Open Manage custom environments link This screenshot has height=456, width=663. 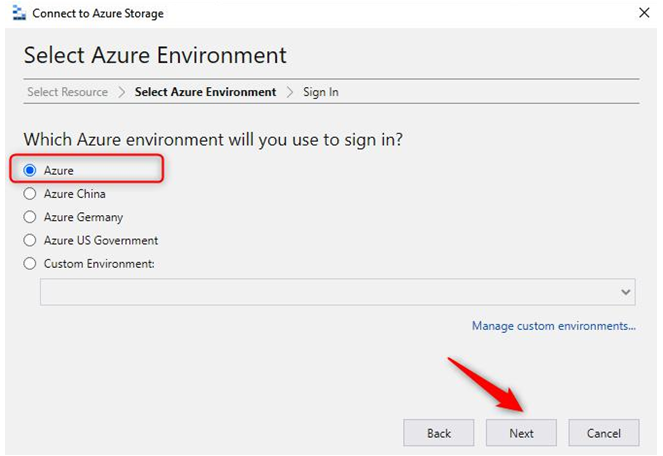[x=553, y=326]
